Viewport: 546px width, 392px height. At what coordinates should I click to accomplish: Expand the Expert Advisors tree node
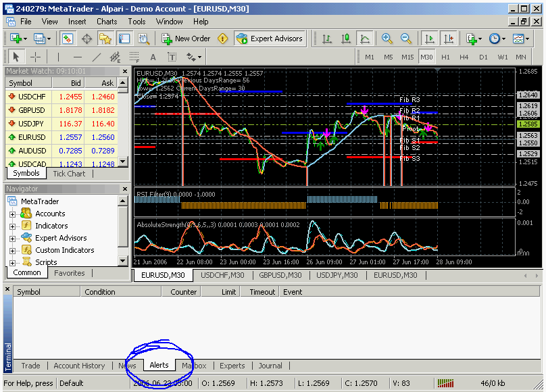click(13, 239)
